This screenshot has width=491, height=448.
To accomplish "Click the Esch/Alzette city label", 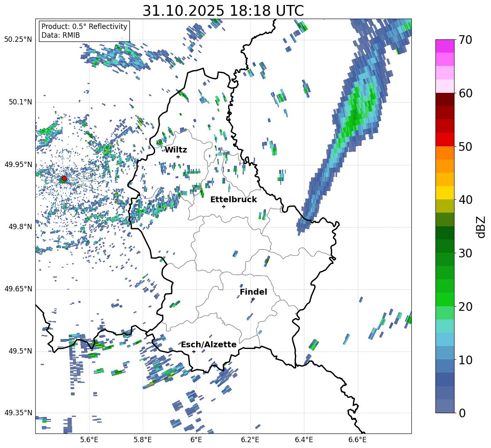I will (x=209, y=344).
